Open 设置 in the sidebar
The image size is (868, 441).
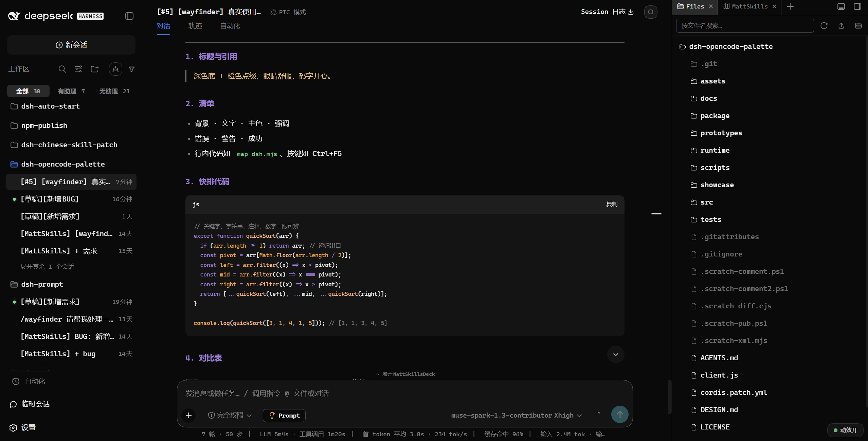pos(22,427)
